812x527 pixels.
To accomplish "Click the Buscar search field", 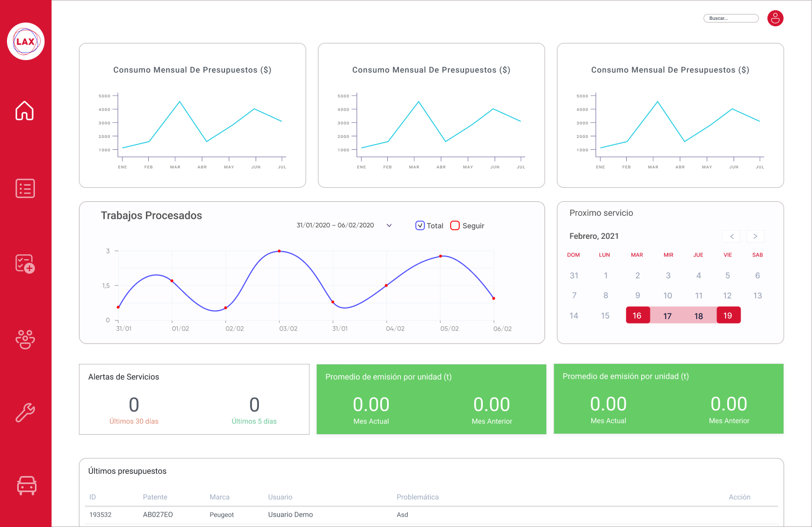I will (x=730, y=18).
